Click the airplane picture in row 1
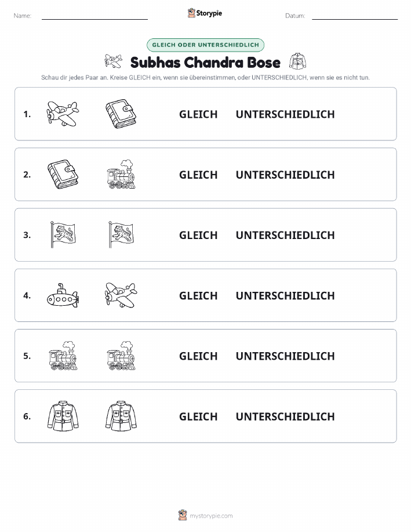411x532 pixels. click(x=63, y=114)
